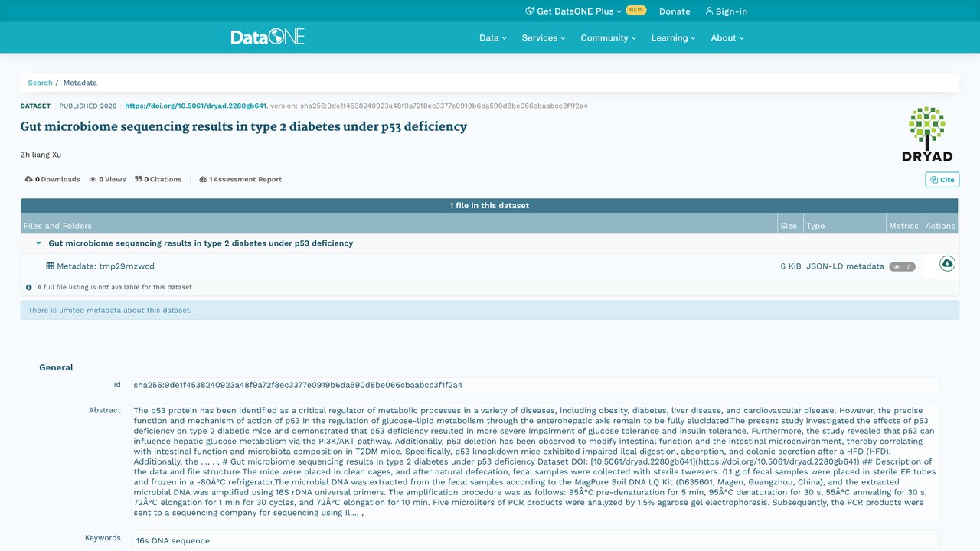
Task: Click the Id value sha256 field
Action: pos(535,385)
